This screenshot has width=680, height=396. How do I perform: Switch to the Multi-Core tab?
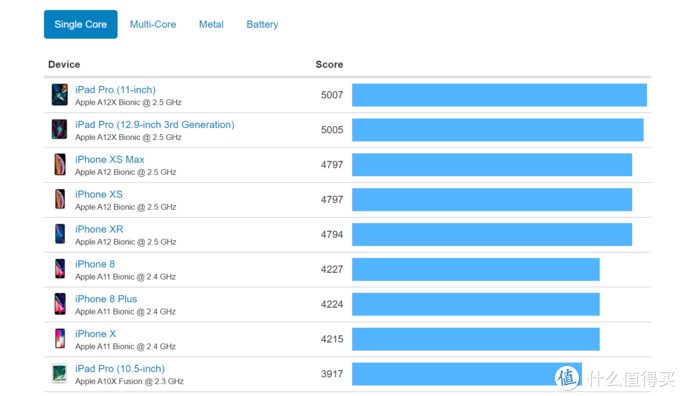click(x=153, y=24)
